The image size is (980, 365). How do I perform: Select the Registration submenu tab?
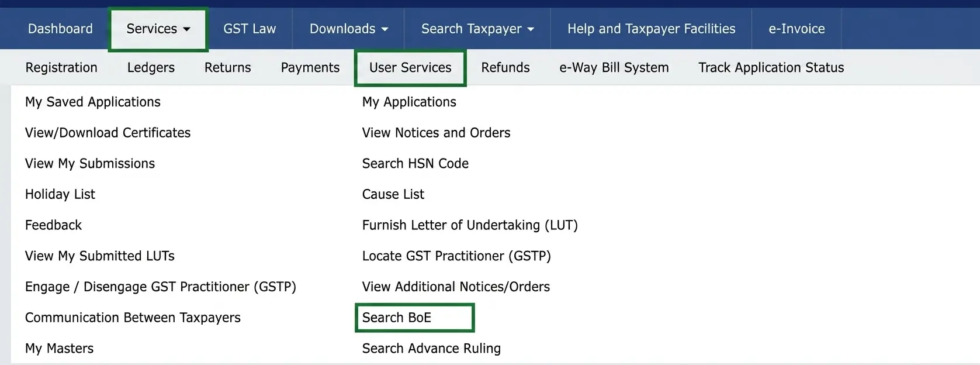pyautogui.click(x=61, y=68)
